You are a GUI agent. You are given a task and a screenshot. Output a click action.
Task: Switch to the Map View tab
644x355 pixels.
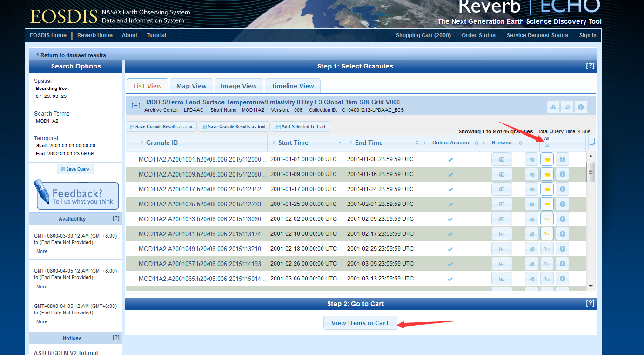tap(191, 86)
